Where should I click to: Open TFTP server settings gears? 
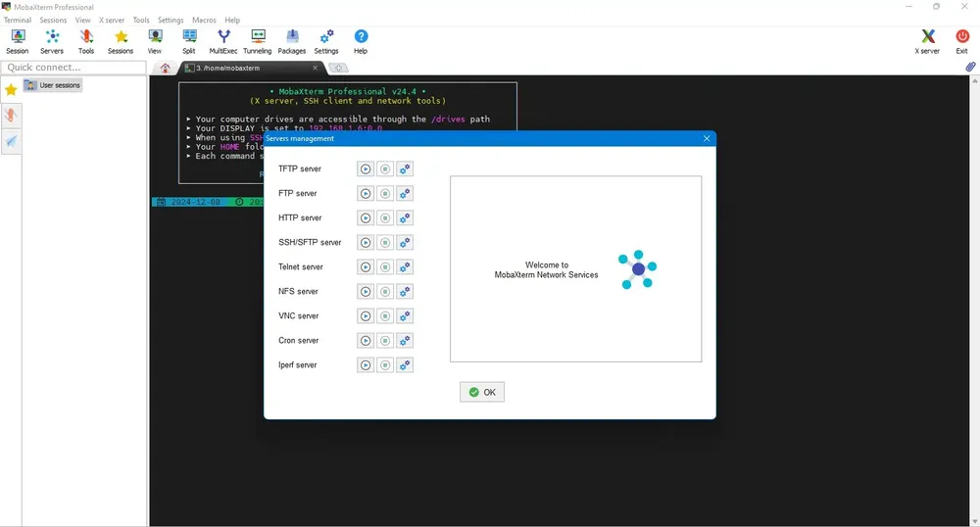(x=405, y=169)
